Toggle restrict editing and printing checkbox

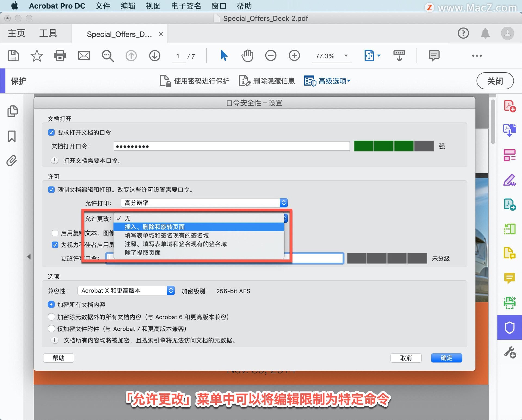[51, 190]
